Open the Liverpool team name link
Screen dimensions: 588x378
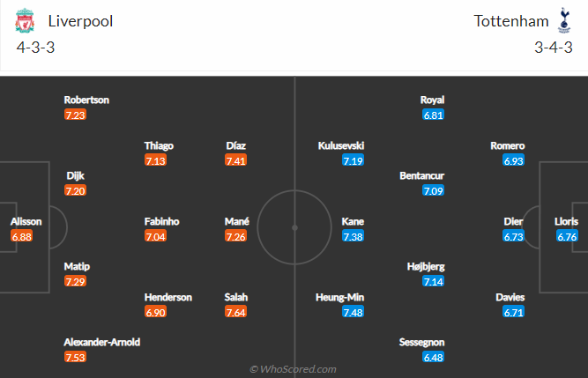point(80,21)
